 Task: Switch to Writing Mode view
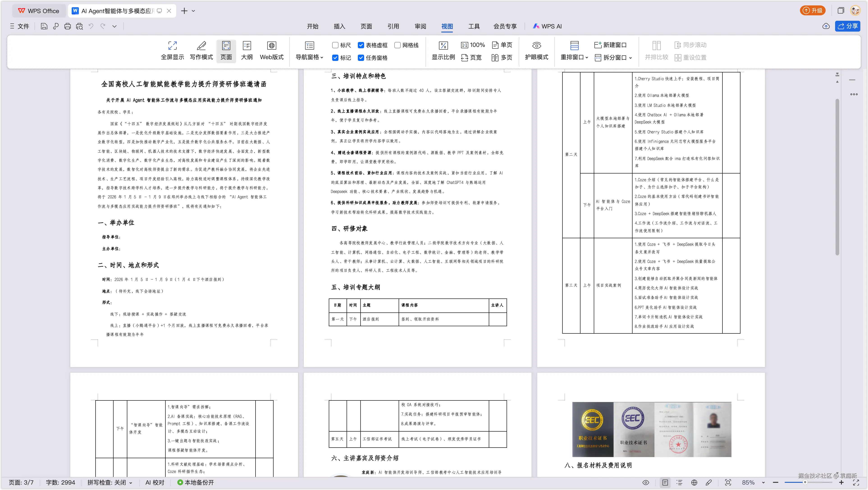[201, 46]
